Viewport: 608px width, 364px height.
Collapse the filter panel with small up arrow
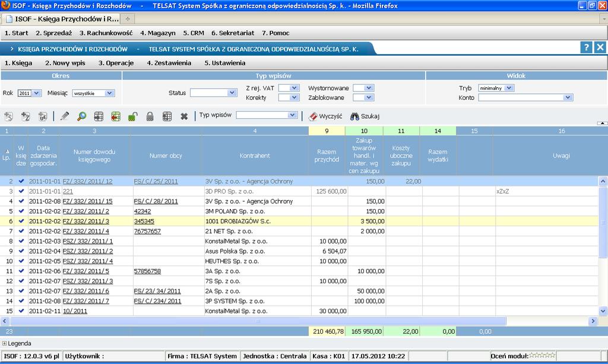(602, 124)
